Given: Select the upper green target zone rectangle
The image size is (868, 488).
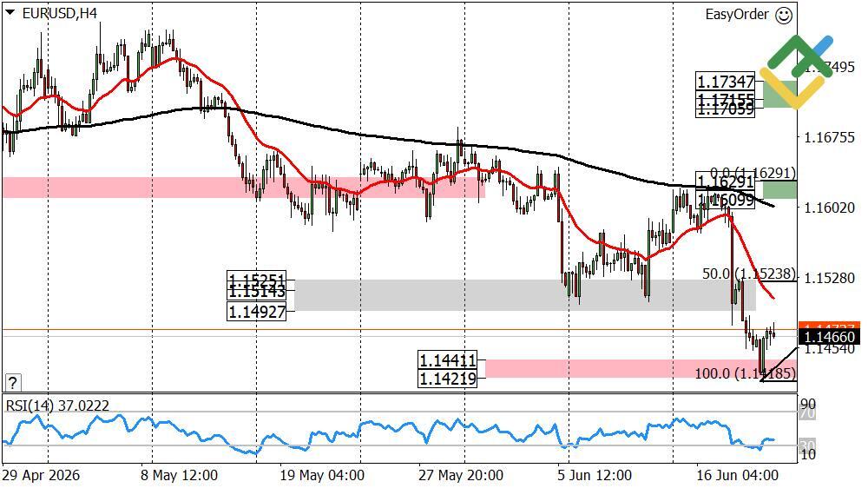Looking at the screenshot, I should [780, 94].
